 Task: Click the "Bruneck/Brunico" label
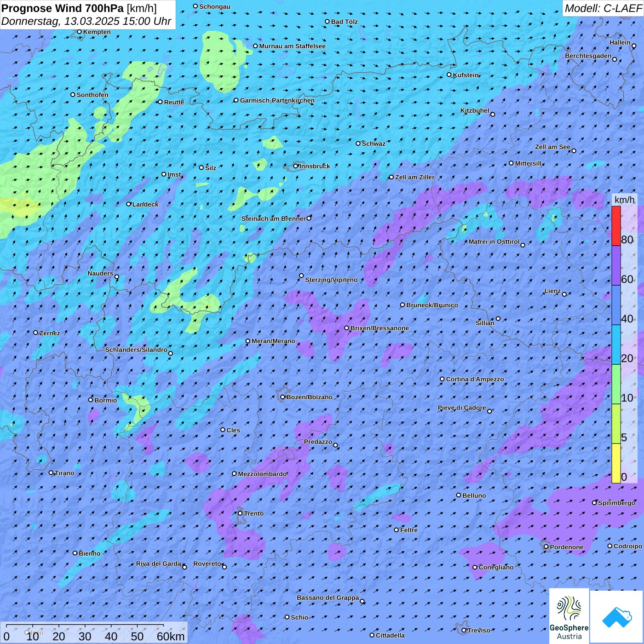coord(432,305)
